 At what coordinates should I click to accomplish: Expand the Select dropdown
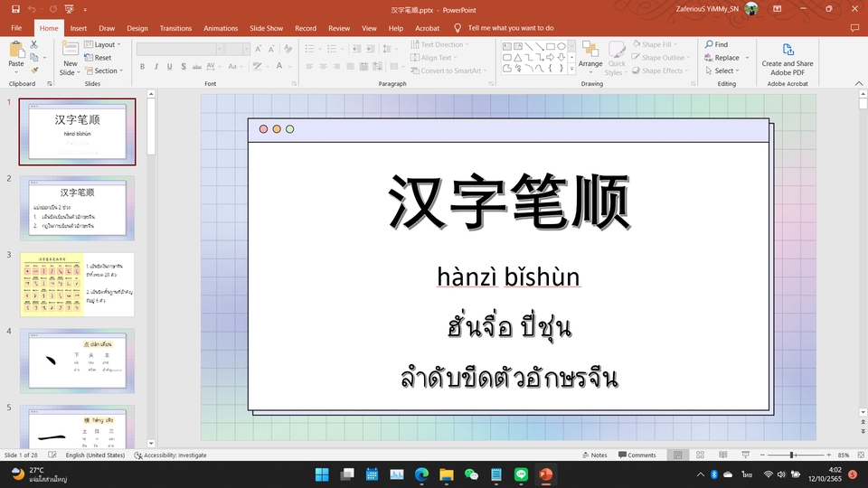(x=722, y=70)
